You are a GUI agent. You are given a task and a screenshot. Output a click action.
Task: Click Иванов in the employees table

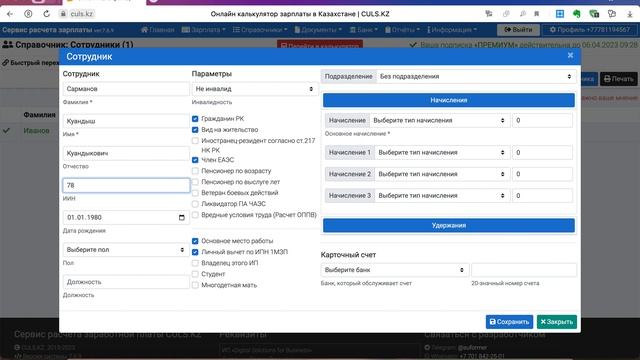[36, 131]
